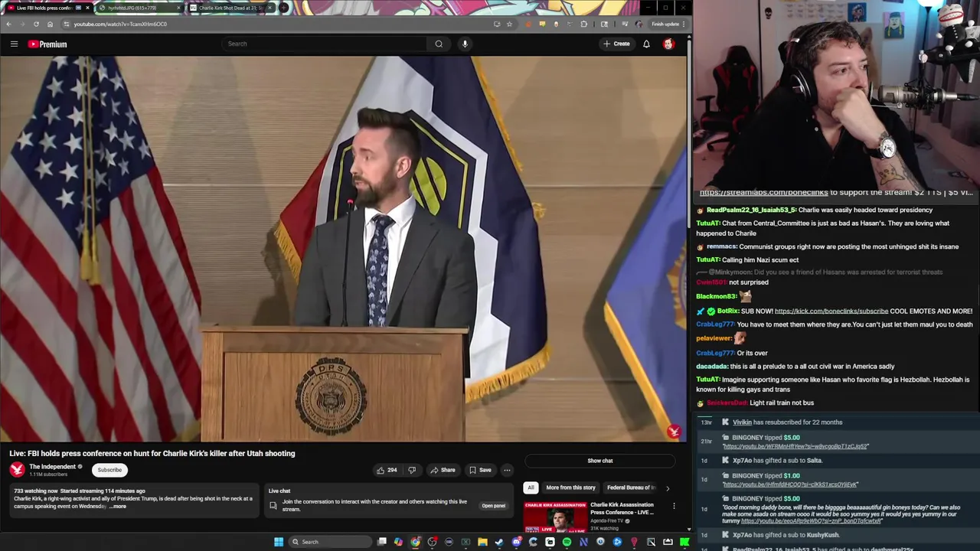The height and width of the screenshot is (551, 980).
Task: Click the Create button
Action: 616,44
